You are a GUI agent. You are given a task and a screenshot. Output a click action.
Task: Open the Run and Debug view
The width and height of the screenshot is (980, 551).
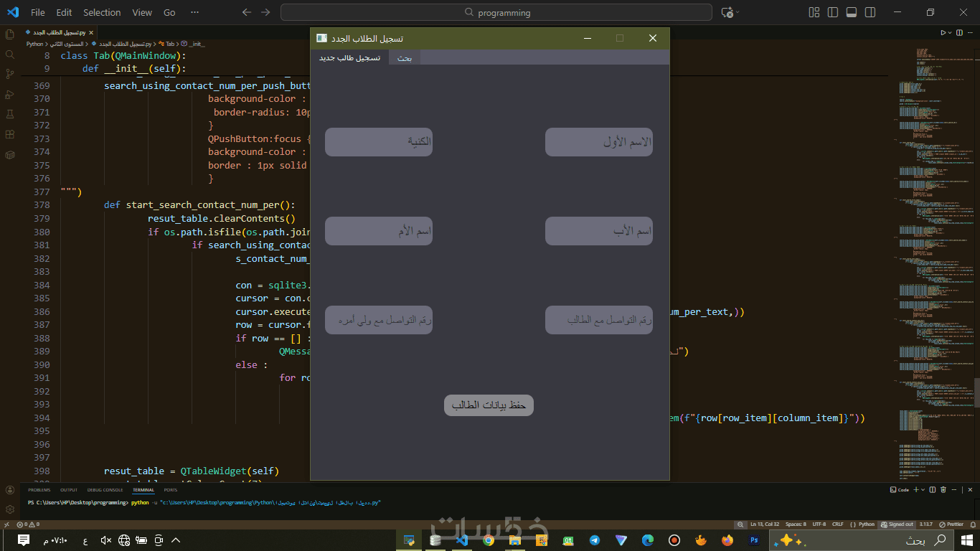pos(10,94)
